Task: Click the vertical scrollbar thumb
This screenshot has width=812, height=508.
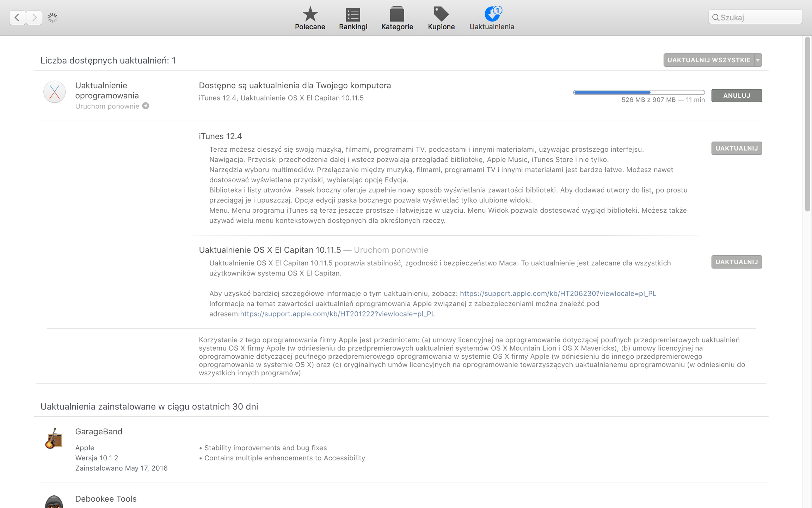Action: (x=807, y=124)
